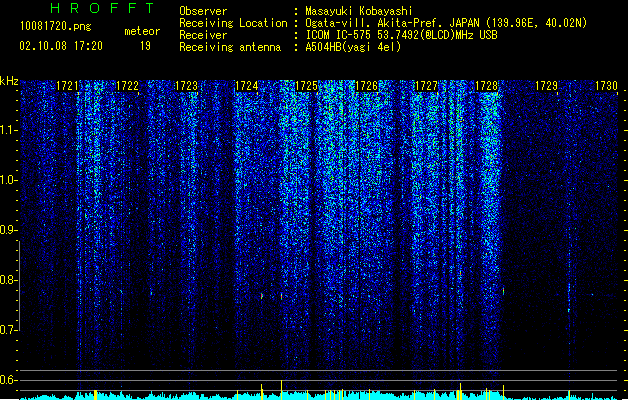The image size is (629, 400).
Task: Click the kHz axis unit label
Action: (x=9, y=81)
